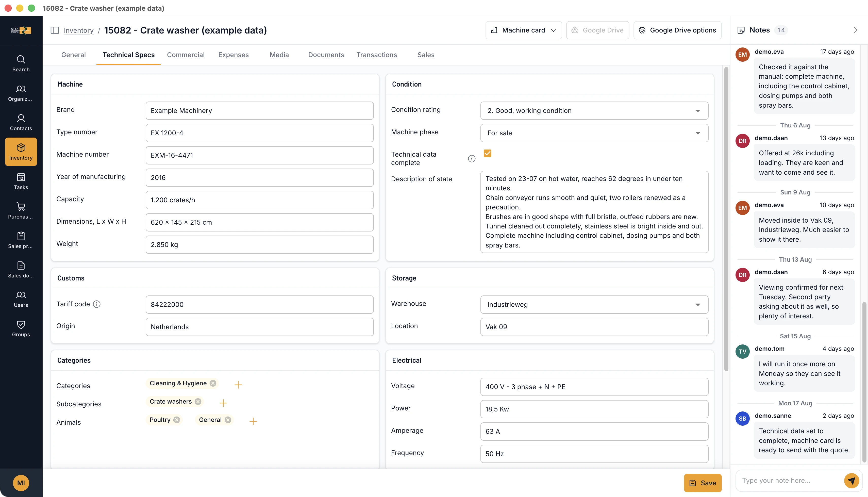Click the Capacity field
This screenshot has width=868, height=497.
259,200
